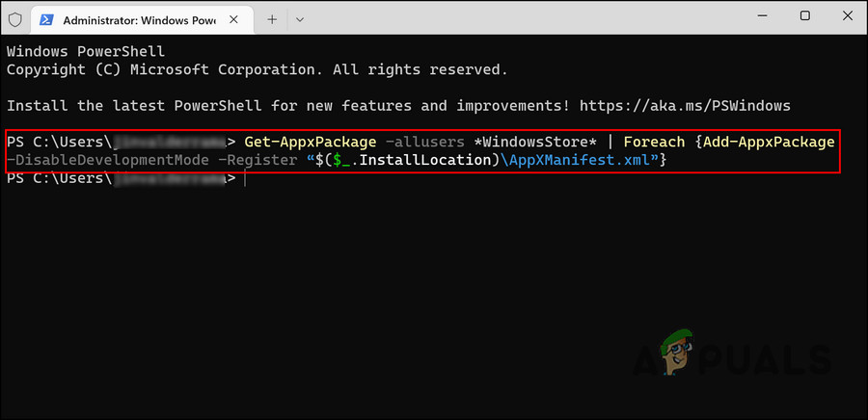This screenshot has height=420, width=868.
Task: Click the AppXManifest.xml path text
Action: 580,160
